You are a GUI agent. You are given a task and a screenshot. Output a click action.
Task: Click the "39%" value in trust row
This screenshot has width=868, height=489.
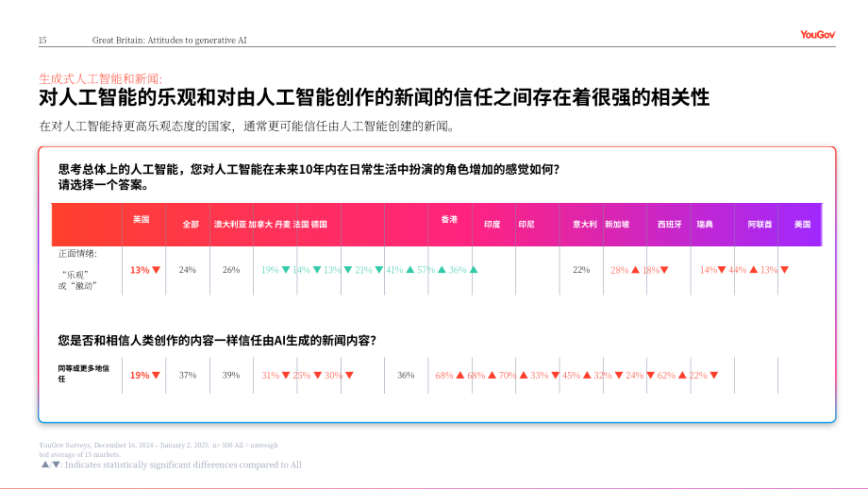pos(231,375)
